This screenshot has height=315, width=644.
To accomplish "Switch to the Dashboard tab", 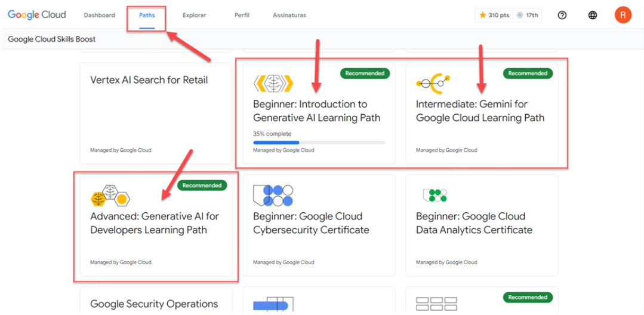I will [x=99, y=15].
